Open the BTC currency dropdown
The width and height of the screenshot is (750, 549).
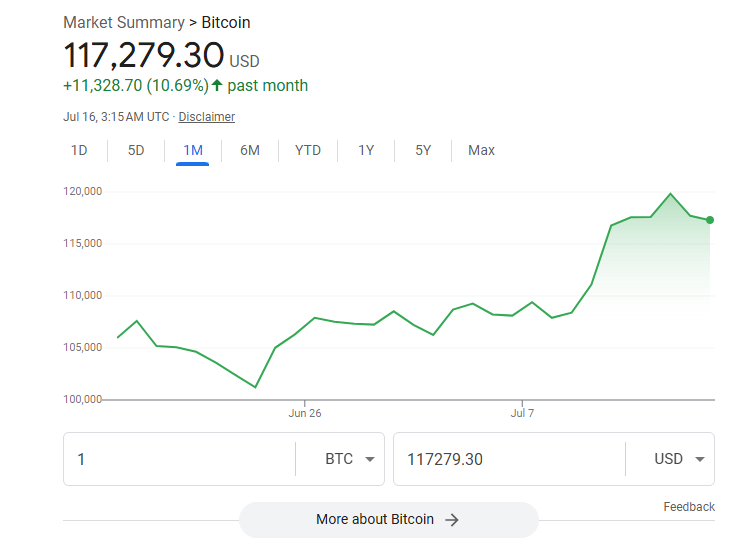(349, 459)
